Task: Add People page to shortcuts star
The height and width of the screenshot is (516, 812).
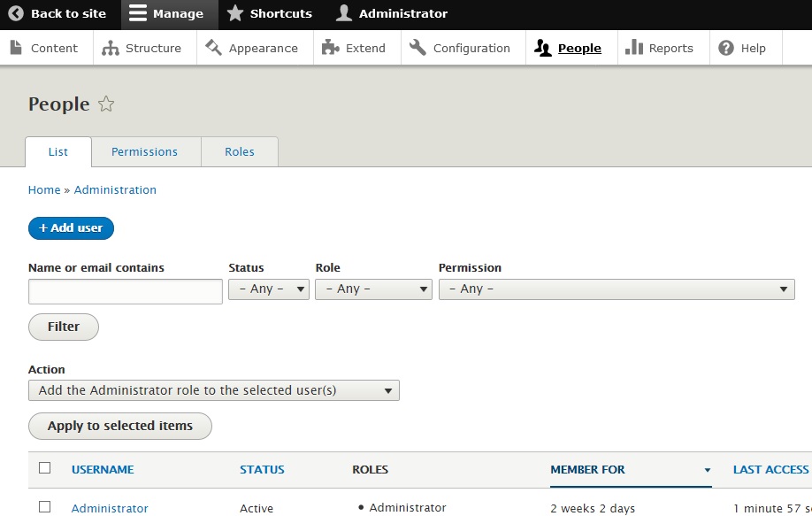Action: point(106,104)
